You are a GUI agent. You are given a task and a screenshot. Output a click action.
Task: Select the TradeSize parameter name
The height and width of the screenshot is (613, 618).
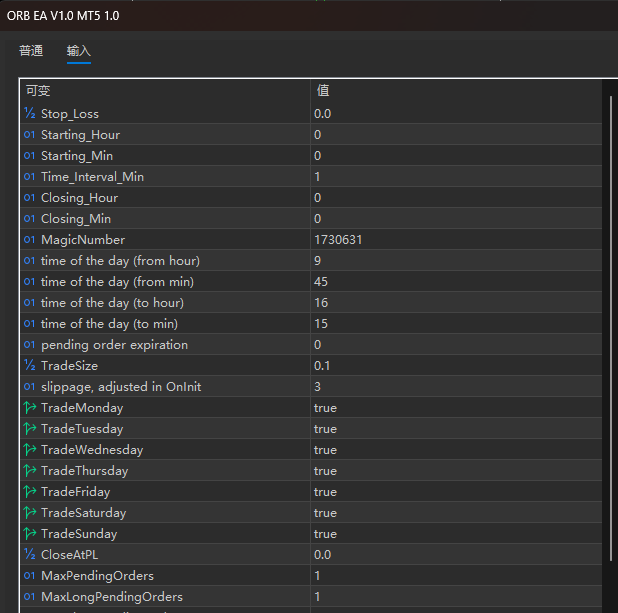pos(69,366)
